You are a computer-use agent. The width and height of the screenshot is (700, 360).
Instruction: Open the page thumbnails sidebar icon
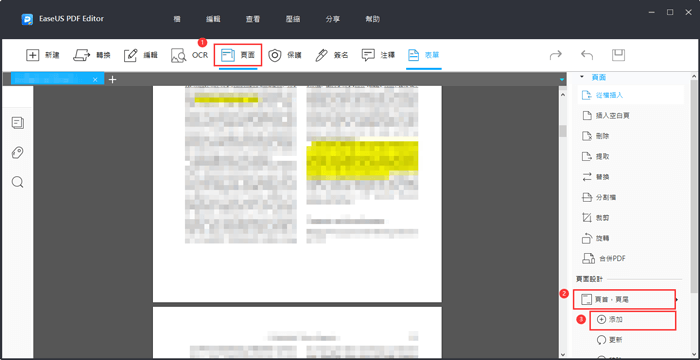[18, 123]
